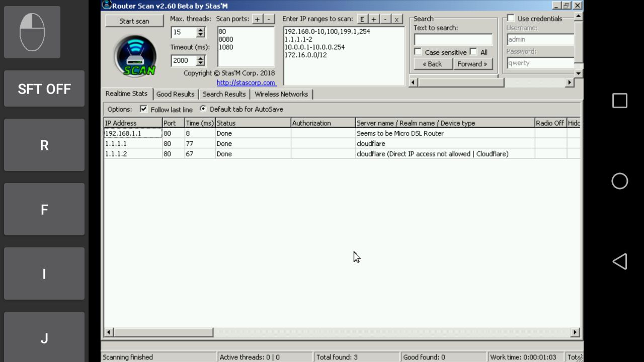Click Server name / Realm name column header
644x362 pixels.
445,123
